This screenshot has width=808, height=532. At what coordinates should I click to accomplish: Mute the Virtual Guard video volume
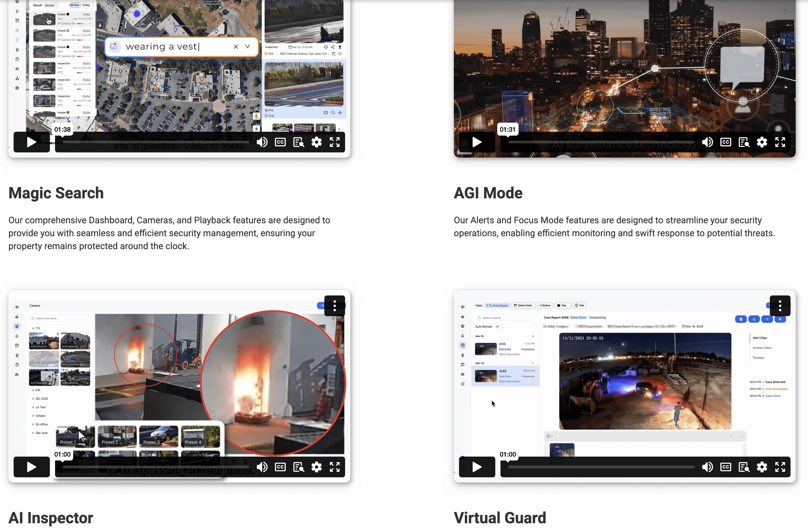tap(707, 467)
